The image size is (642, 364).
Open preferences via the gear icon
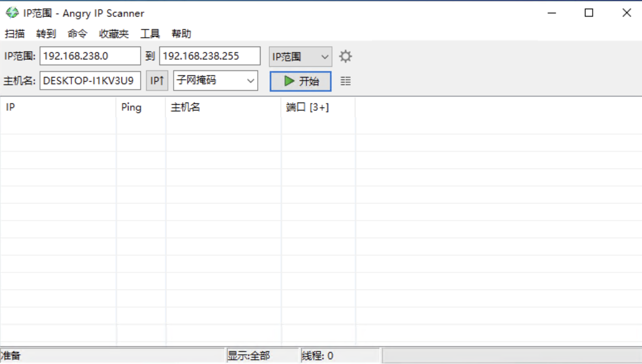point(345,56)
